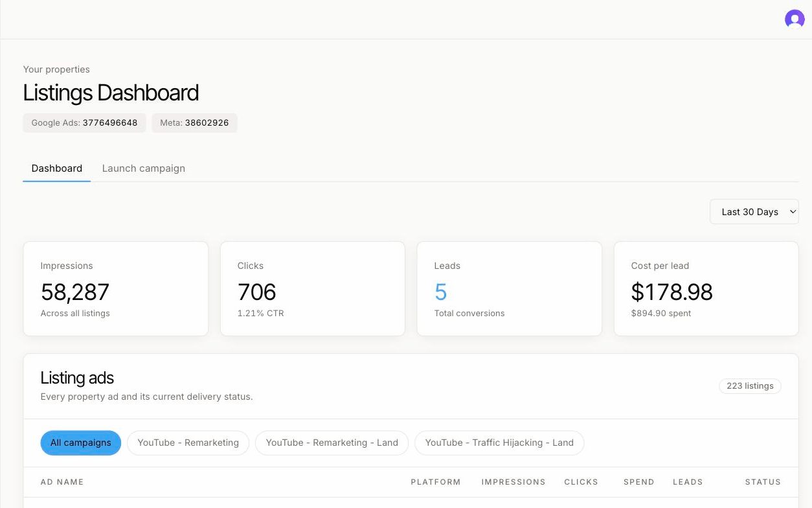Viewport: 812px width, 508px height.
Task: Sort by the PLATFORM column header
Action: tap(436, 482)
